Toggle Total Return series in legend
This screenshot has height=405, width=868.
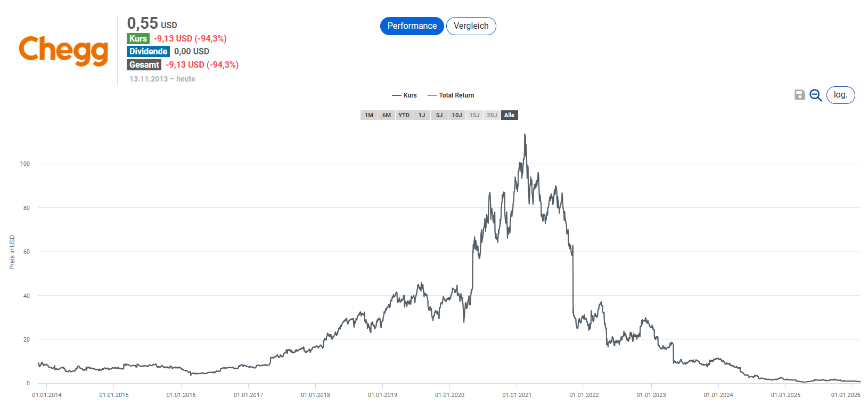coord(451,95)
